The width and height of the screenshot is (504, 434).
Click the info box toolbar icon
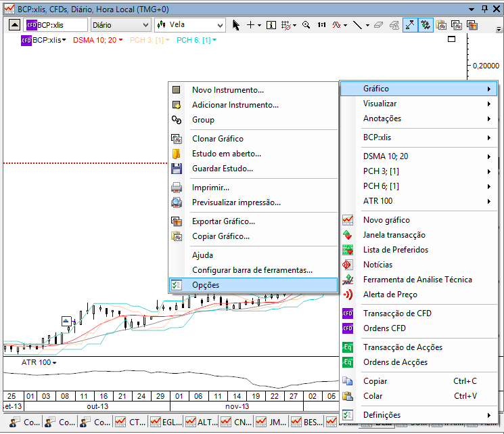point(271,25)
